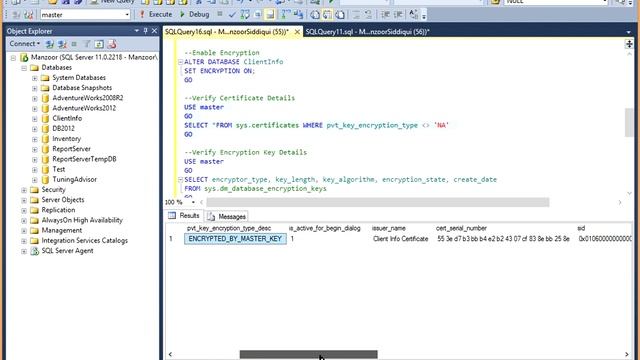This screenshot has height=360, width=640.
Task: Collapse the ALTER DATABASE code block
Action: tap(180, 62)
